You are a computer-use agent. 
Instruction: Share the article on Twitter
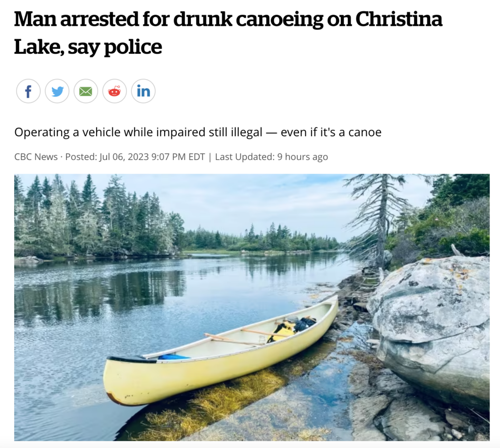tap(57, 91)
